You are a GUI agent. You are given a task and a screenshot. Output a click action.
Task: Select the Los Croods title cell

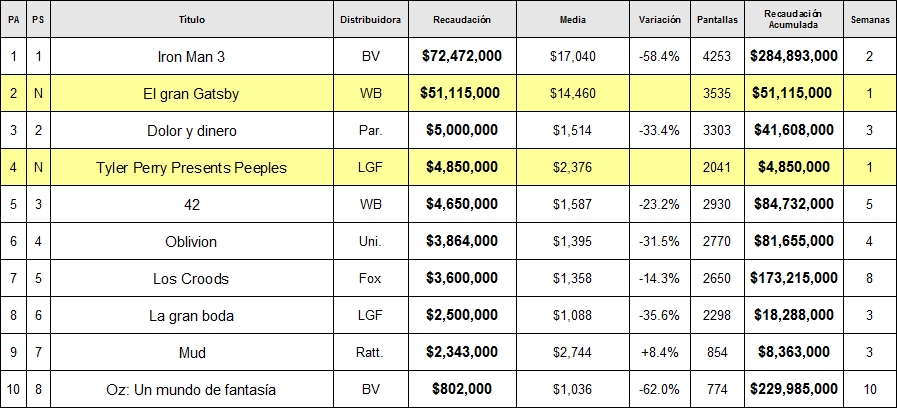coord(192,279)
